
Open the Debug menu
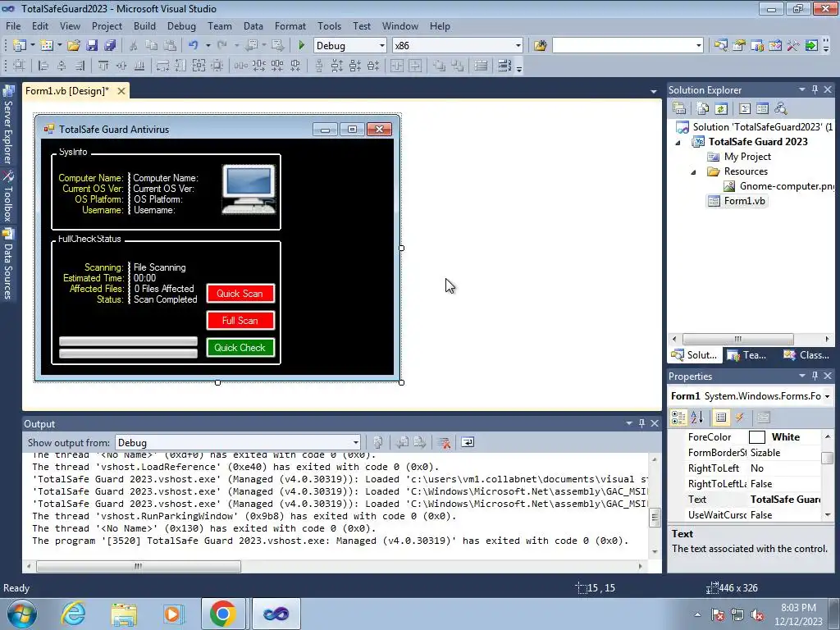pos(181,25)
